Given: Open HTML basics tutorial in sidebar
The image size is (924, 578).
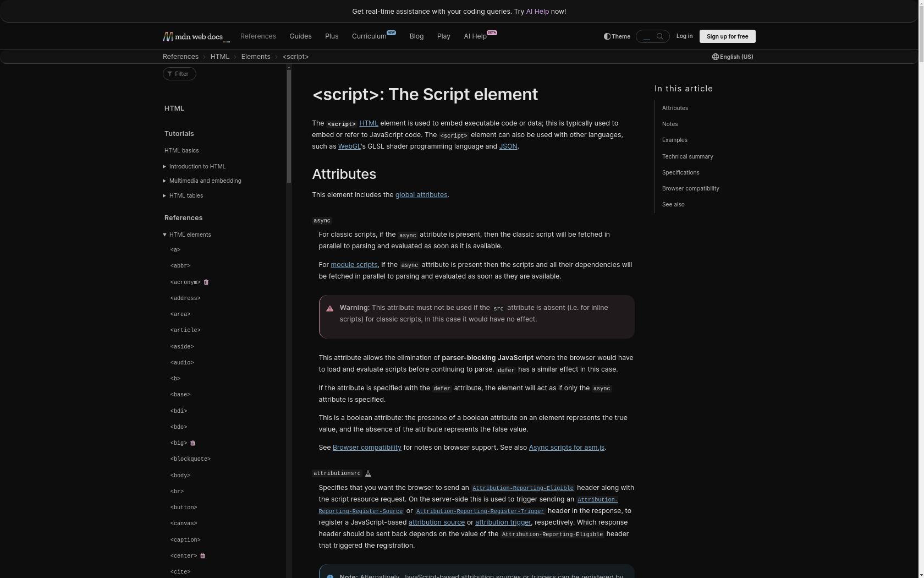Looking at the screenshot, I should (x=182, y=150).
